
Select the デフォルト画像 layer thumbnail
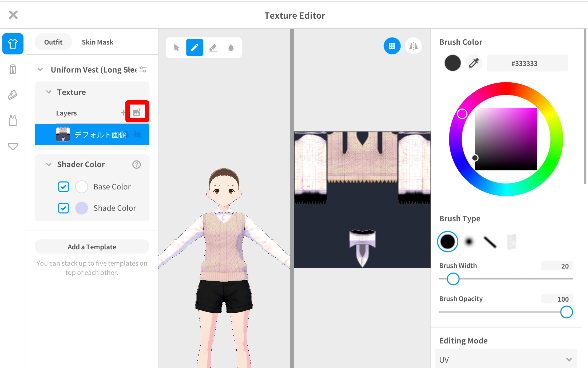click(63, 134)
